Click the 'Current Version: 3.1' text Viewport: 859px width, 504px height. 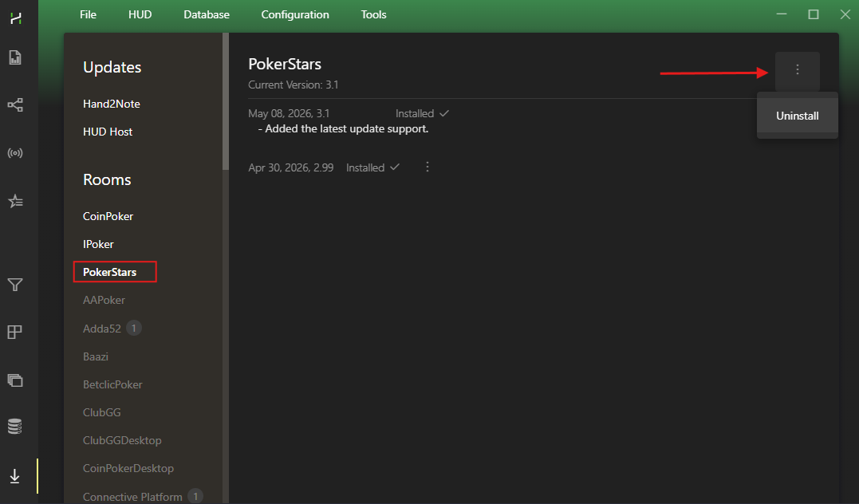point(293,85)
